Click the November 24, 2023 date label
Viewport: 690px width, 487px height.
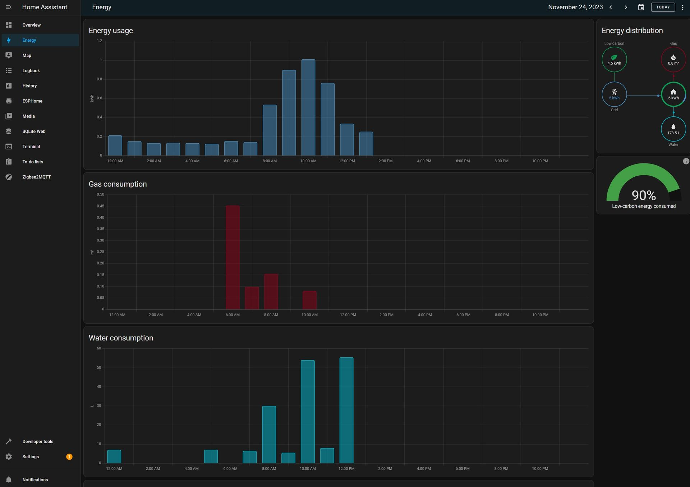(x=576, y=7)
